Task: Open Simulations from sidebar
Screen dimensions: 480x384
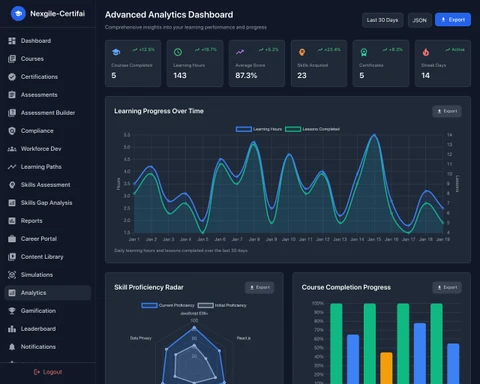Action: [x=48, y=275]
